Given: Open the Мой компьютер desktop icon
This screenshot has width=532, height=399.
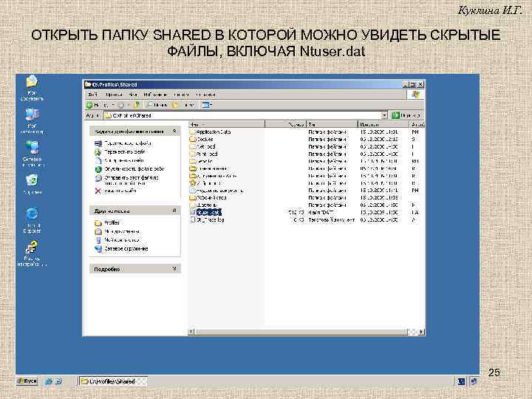Looking at the screenshot, I should pos(32,121).
